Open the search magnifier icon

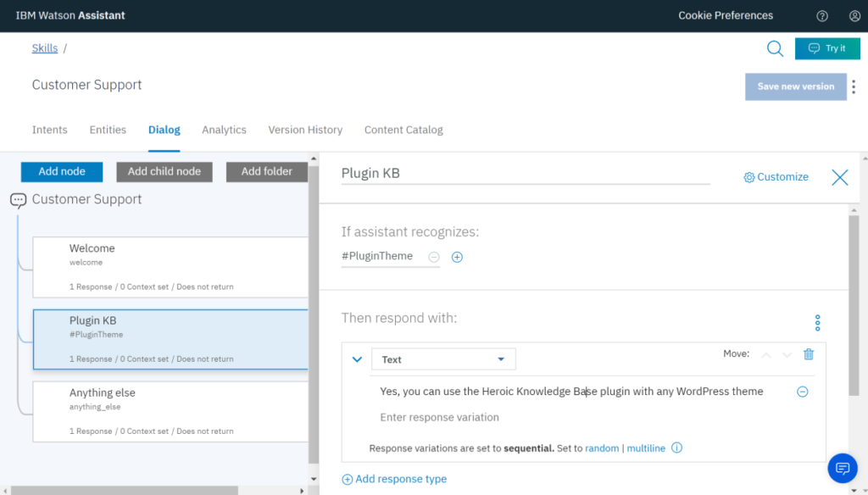(x=775, y=48)
